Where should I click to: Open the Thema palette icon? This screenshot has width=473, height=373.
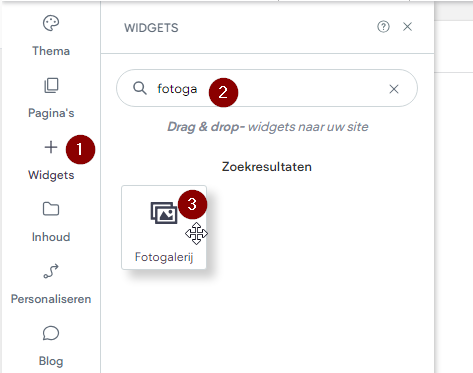[51, 23]
